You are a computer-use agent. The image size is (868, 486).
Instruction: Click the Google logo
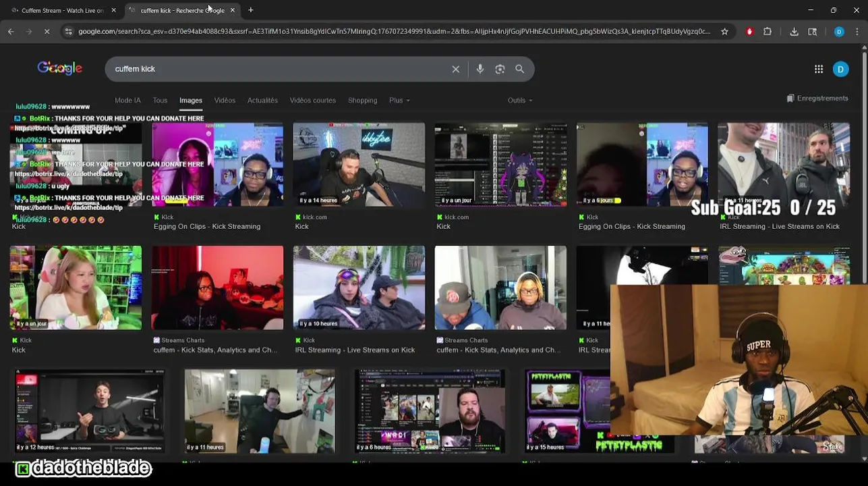60,68
